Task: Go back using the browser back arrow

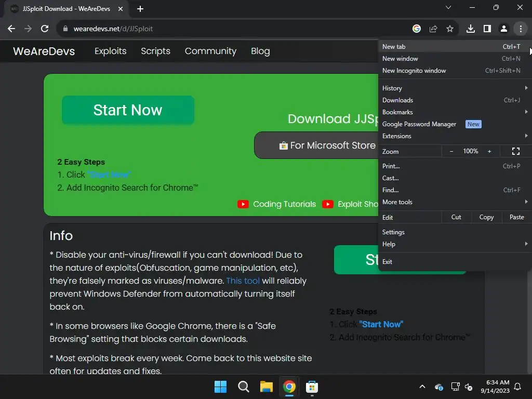Action: [11, 29]
